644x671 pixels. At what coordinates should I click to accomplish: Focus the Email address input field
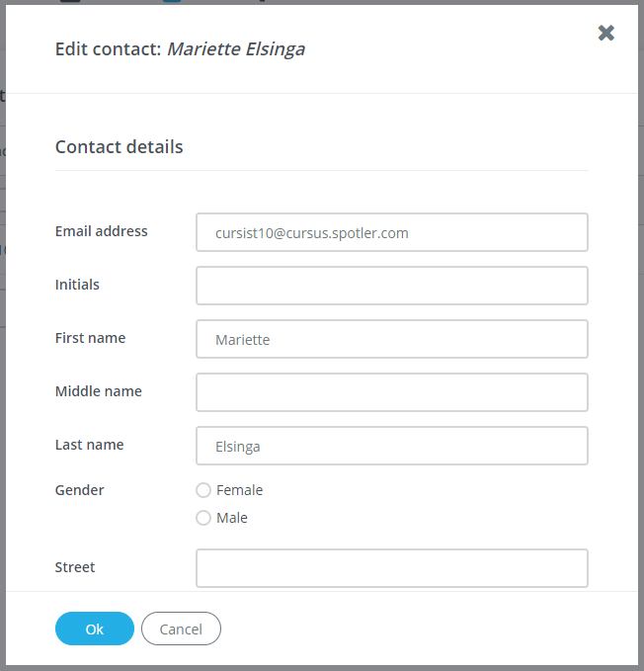392,233
